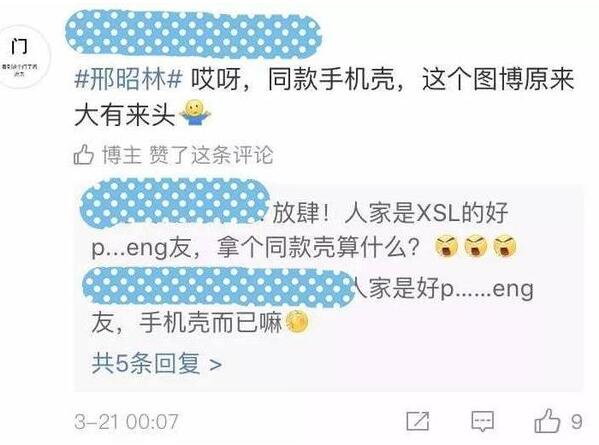
Task: Tap the middle angry emoji
Action: click(476, 247)
